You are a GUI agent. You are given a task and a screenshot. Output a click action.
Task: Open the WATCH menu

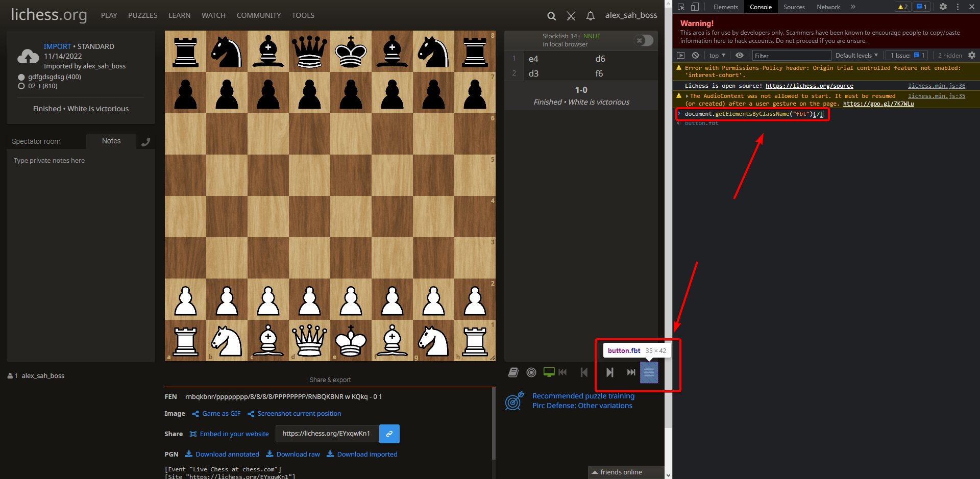coord(213,15)
